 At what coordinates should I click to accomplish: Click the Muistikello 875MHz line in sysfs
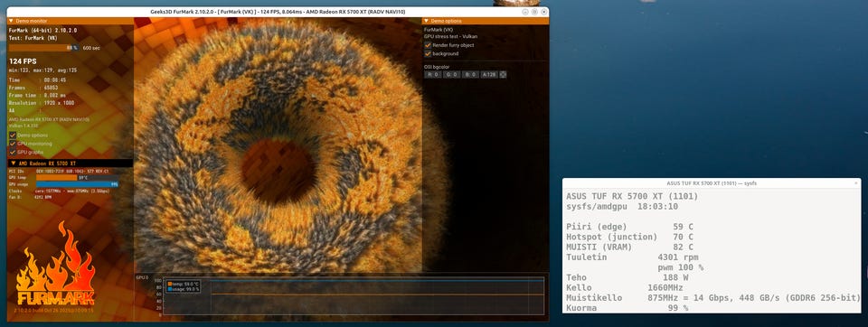713,298
